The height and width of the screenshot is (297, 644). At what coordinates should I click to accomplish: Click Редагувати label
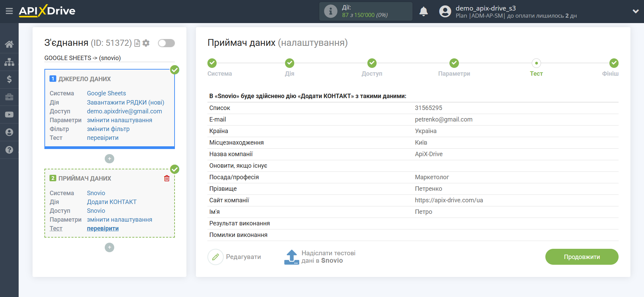pyautogui.click(x=243, y=257)
